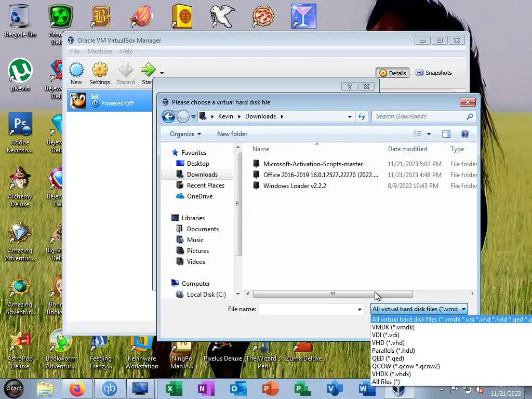Image resolution: width=532 pixels, height=399 pixels.
Task: Go back in the file dialog
Action: point(168,116)
